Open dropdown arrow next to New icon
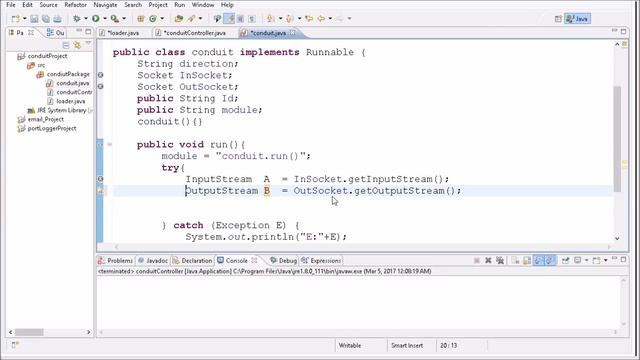640x360 pixels. click(24, 19)
